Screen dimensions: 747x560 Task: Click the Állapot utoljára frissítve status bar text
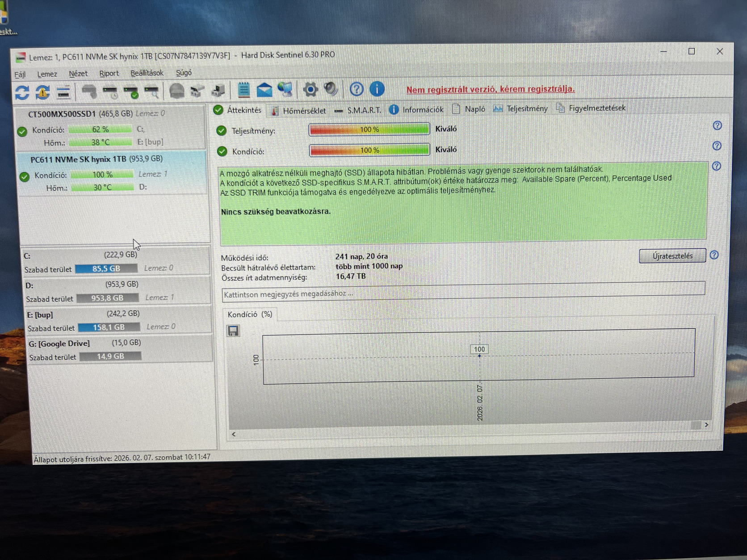click(122, 458)
